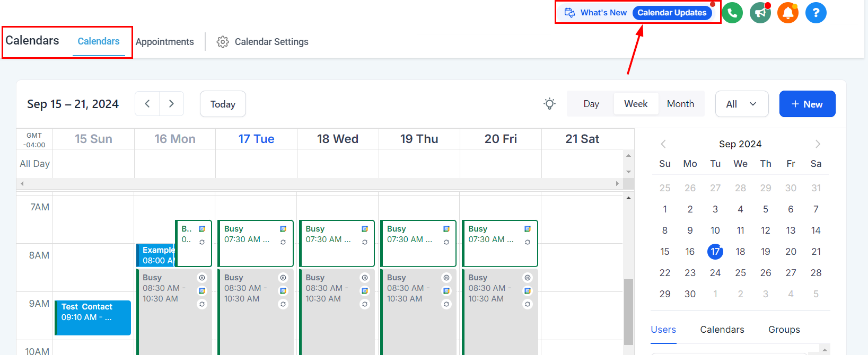868x355 pixels.
Task: Click recurring icon on Tuesday 08:30 Busy
Action: pos(283,304)
